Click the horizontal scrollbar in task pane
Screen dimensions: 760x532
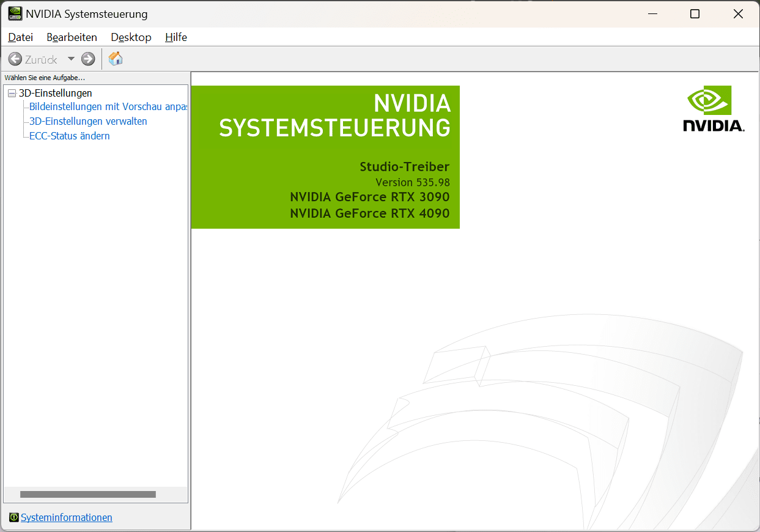(x=88, y=494)
